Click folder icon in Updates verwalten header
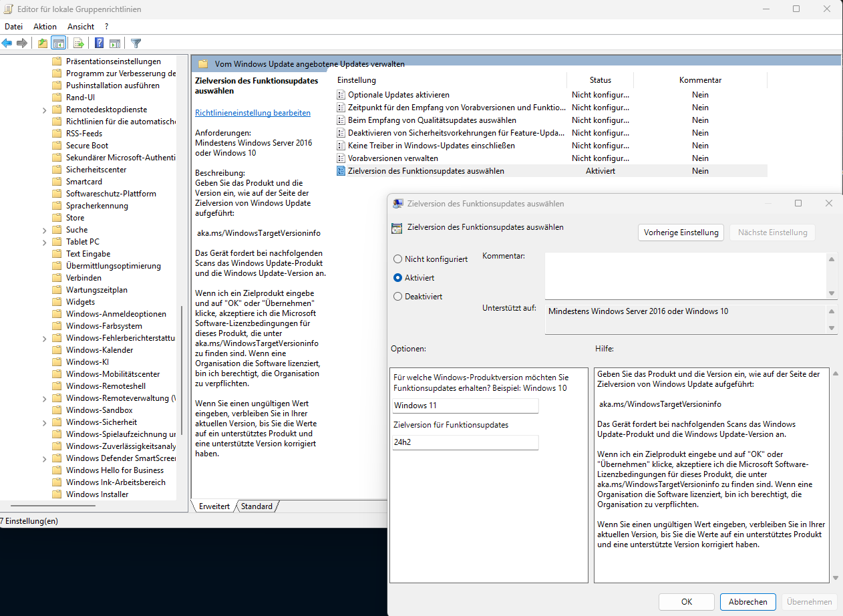Screen dimensions: 843x616 pyautogui.click(x=203, y=64)
